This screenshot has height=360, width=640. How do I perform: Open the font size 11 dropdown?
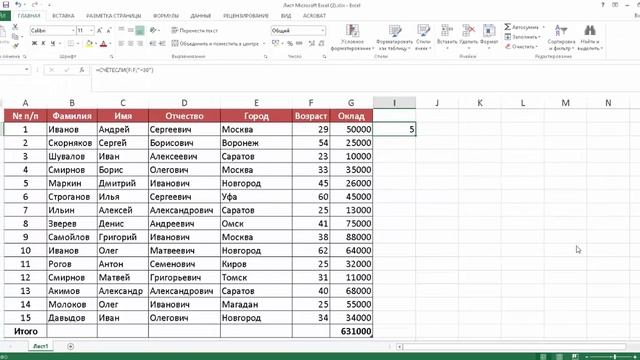[91, 31]
